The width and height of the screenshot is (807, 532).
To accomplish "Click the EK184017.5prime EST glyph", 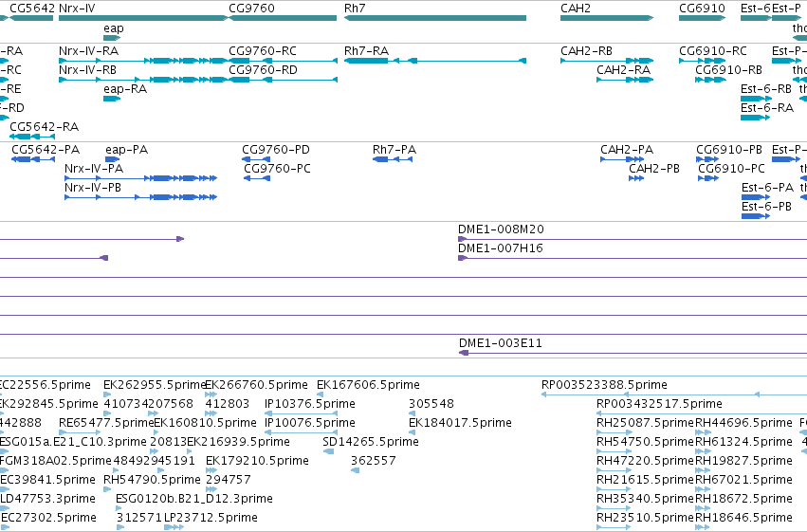I will coord(412,432).
